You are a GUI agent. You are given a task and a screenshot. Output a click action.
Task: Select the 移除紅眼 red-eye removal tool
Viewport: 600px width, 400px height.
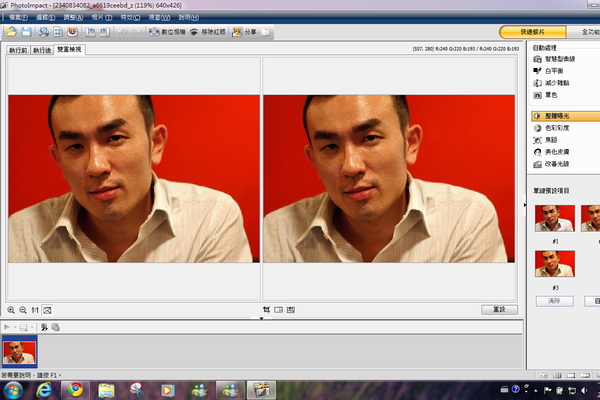tap(208, 32)
